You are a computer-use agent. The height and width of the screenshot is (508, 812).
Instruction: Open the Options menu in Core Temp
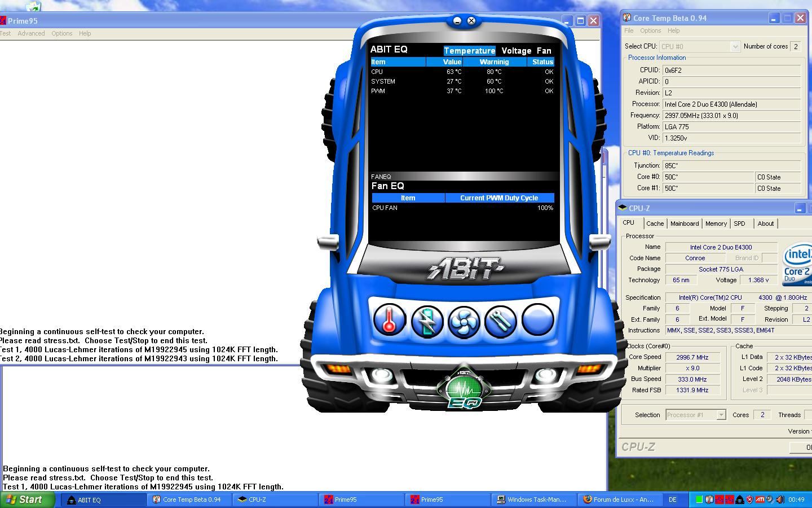[650, 30]
